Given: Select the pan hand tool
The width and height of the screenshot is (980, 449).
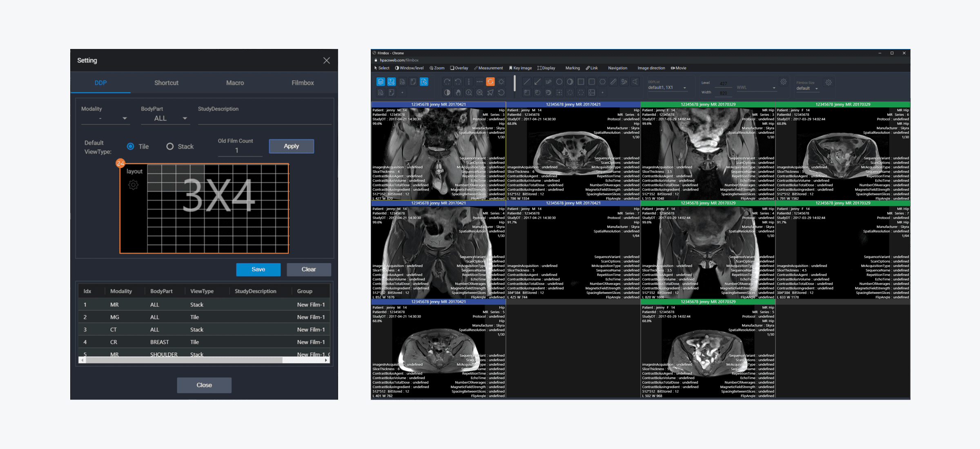Looking at the screenshot, I should click(x=458, y=93).
